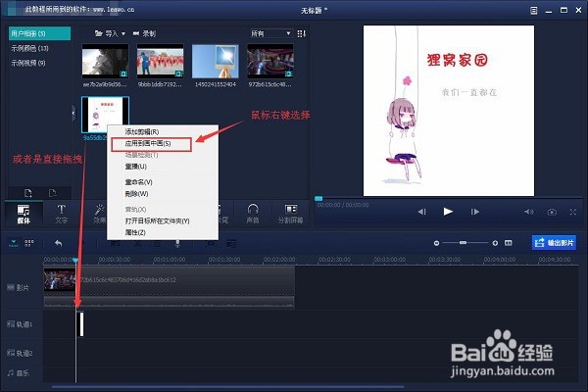Step to previous frame
The image size is (588, 392).
421,212
